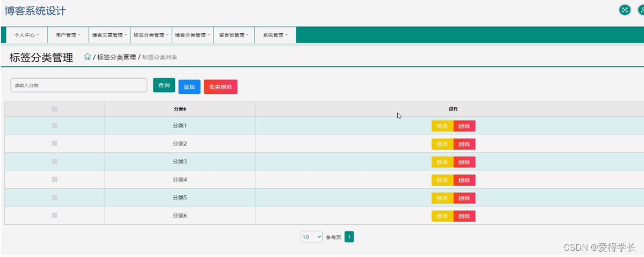Expand the 博客文章管理 menu
The image size is (644, 257).
(x=109, y=35)
